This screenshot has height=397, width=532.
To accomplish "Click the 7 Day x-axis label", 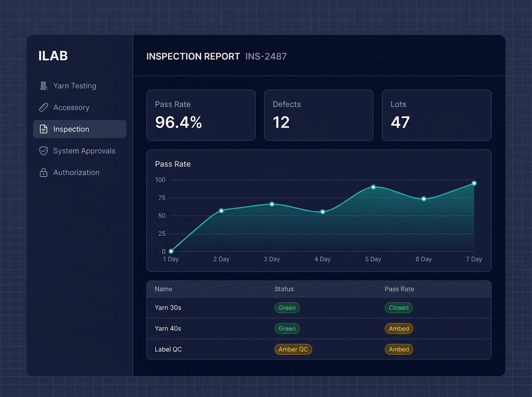I will point(474,259).
